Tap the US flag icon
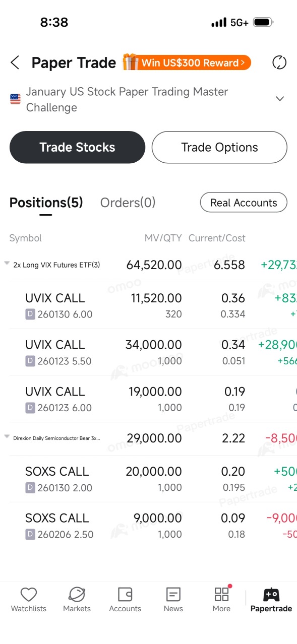The height and width of the screenshot is (644, 297). pos(16,99)
